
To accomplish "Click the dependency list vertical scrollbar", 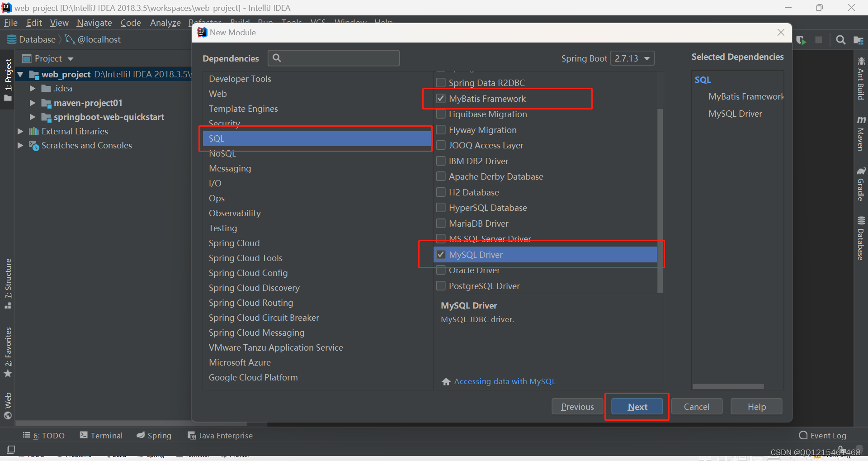I will 660,200.
